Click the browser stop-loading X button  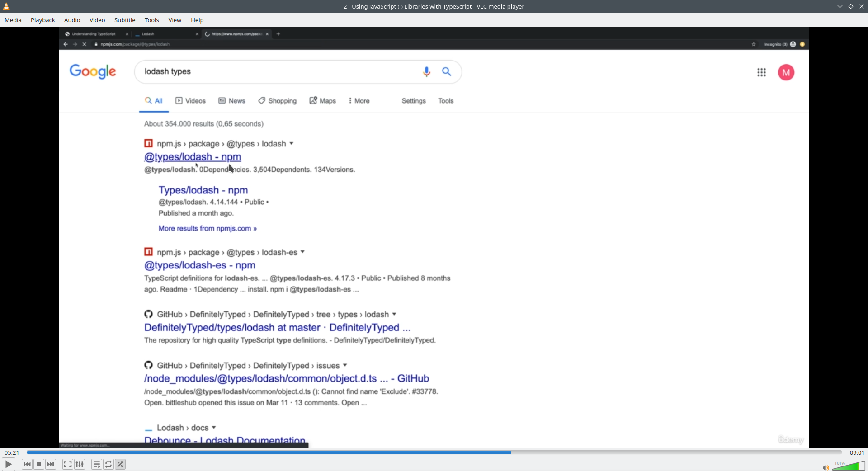84,44
